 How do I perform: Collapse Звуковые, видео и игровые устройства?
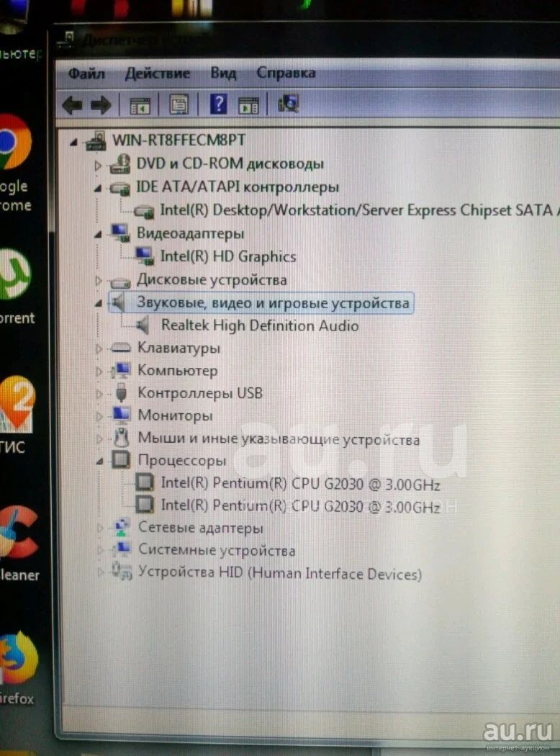pyautogui.click(x=99, y=303)
